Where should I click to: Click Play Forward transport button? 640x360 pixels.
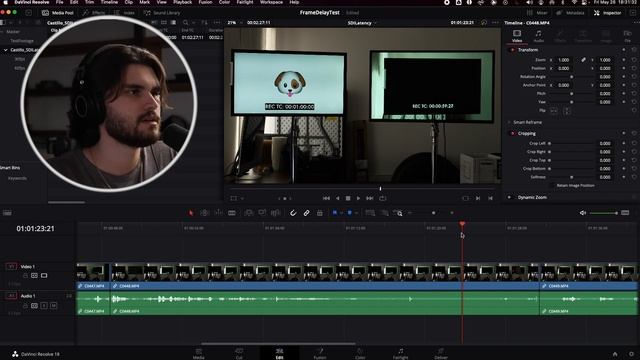[358, 198]
